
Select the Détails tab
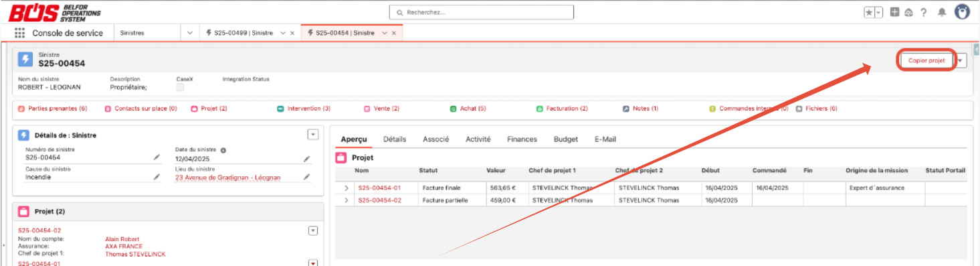tap(395, 139)
